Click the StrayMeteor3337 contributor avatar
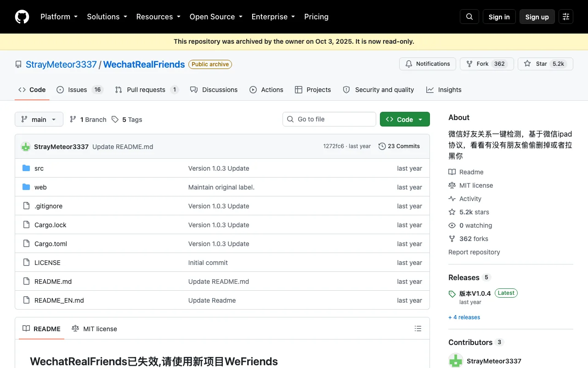Image resolution: width=588 pixels, height=368 pixels. pos(456,361)
